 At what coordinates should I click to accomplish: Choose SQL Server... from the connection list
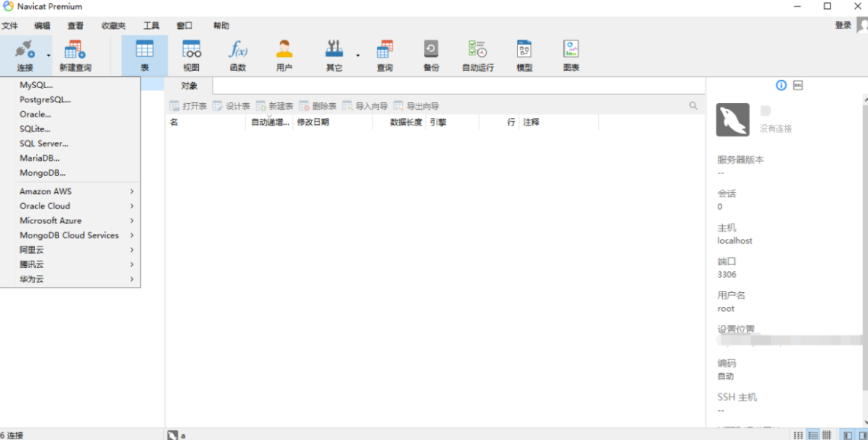coord(70,144)
